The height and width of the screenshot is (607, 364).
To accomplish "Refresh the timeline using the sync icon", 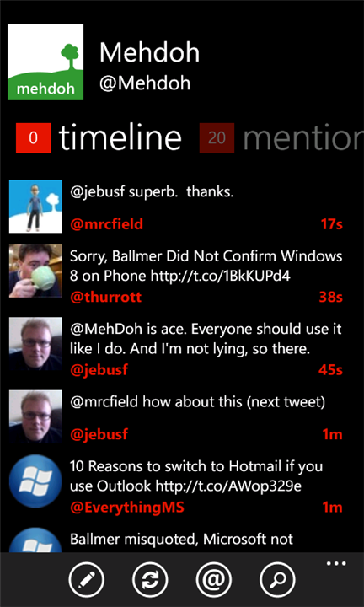I will point(150,580).
